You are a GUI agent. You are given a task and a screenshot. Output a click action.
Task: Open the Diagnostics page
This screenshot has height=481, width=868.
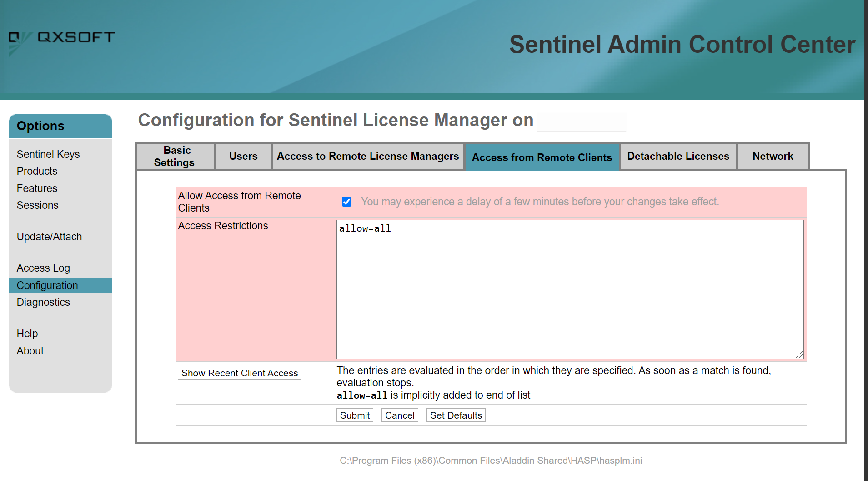(43, 302)
